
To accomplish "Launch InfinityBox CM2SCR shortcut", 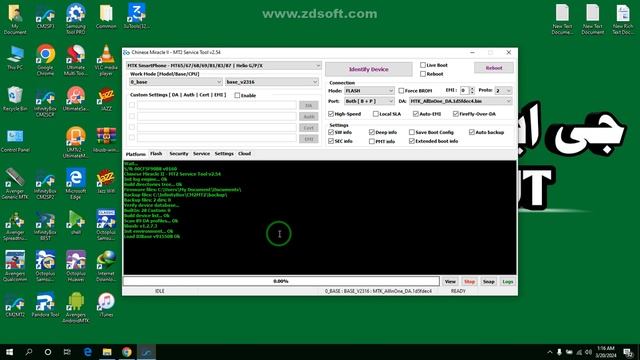I will coord(45,102).
